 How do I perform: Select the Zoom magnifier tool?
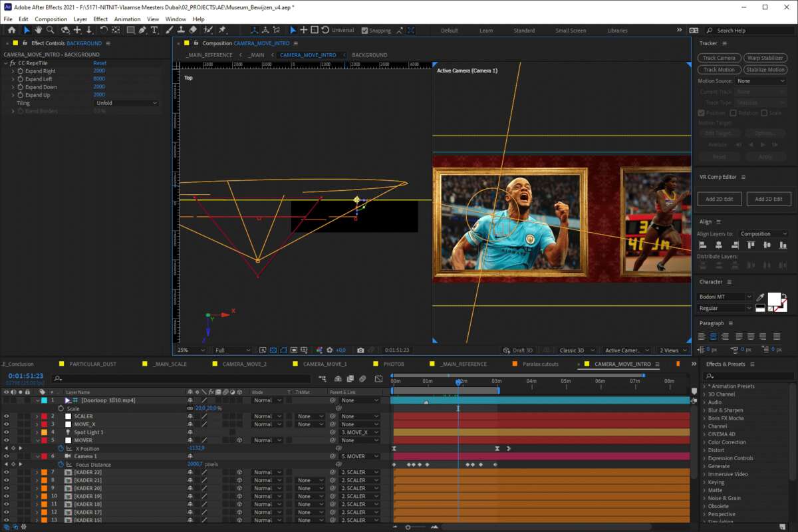(51, 30)
